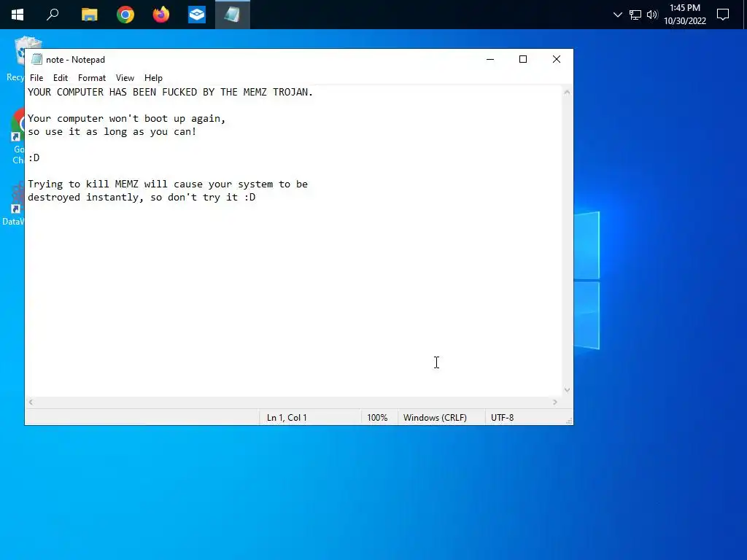Open the View menu in Notepad
The image size is (747, 560).
(x=125, y=77)
